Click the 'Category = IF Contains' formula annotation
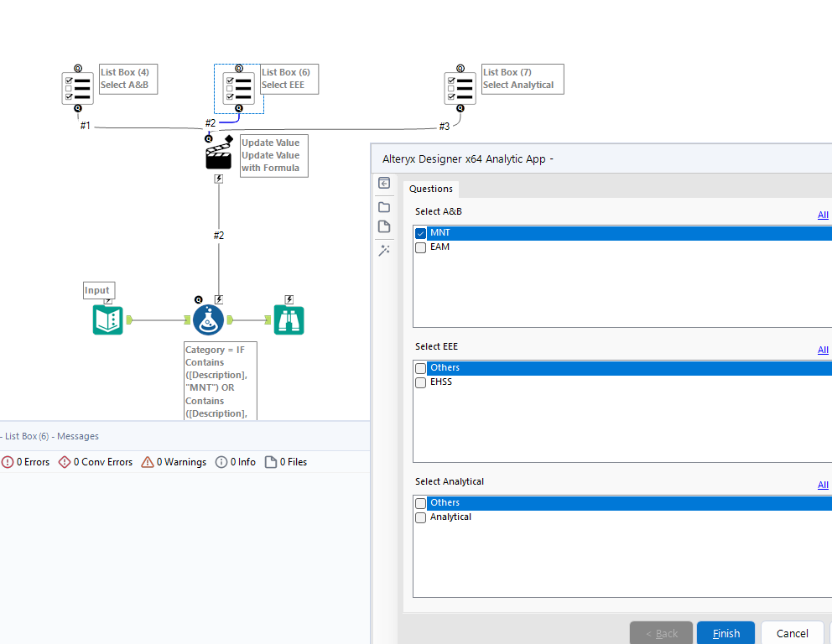This screenshot has width=832, height=644. click(x=221, y=381)
